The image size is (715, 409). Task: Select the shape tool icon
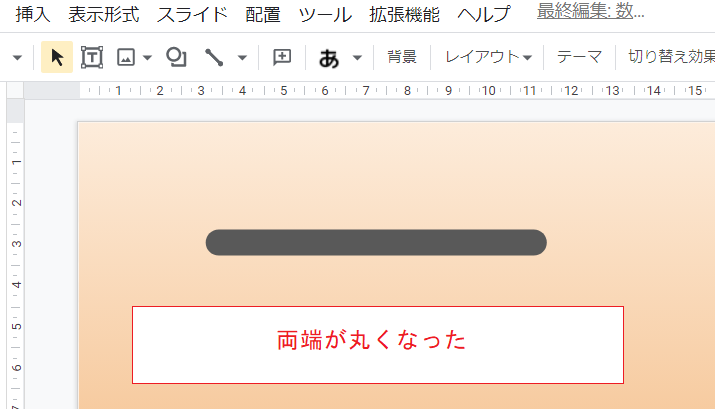(x=176, y=57)
